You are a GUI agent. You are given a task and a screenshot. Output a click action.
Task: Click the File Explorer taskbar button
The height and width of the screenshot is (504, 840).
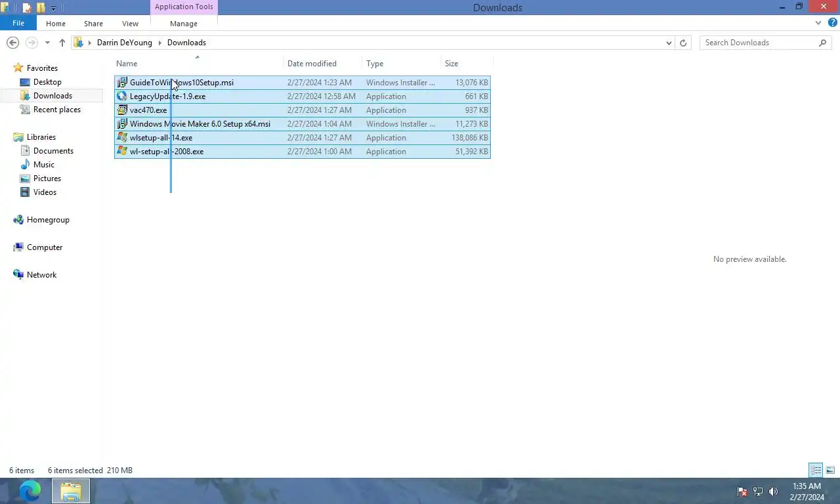71,491
